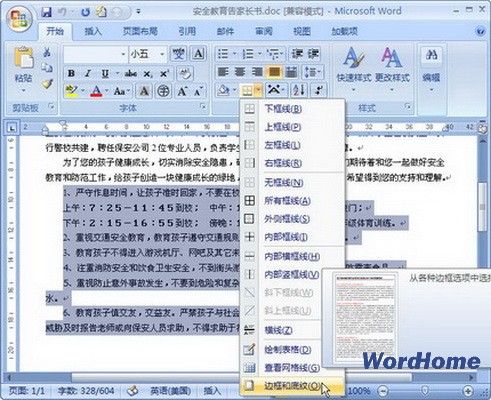Toggle Underline formatting
The width and height of the screenshot is (491, 400).
coord(105,73)
